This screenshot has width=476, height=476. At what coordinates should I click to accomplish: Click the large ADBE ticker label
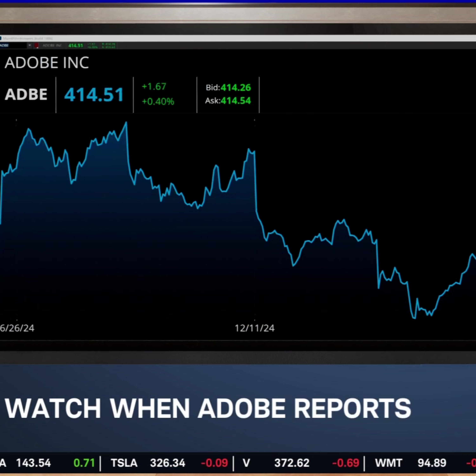26,94
